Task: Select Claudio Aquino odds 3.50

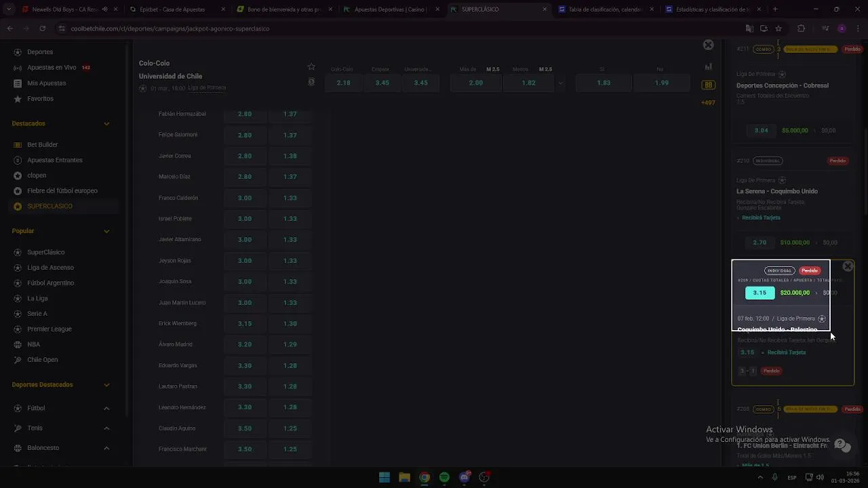Action: (x=245, y=428)
